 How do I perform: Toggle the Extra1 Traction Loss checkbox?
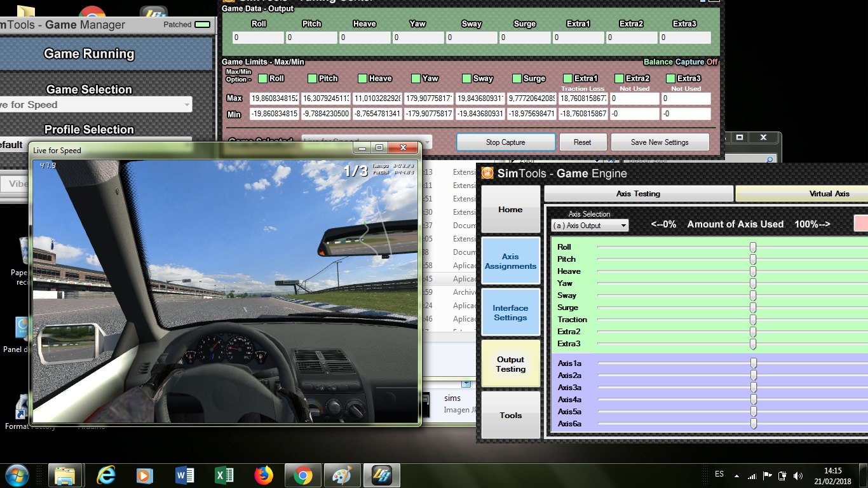click(567, 78)
